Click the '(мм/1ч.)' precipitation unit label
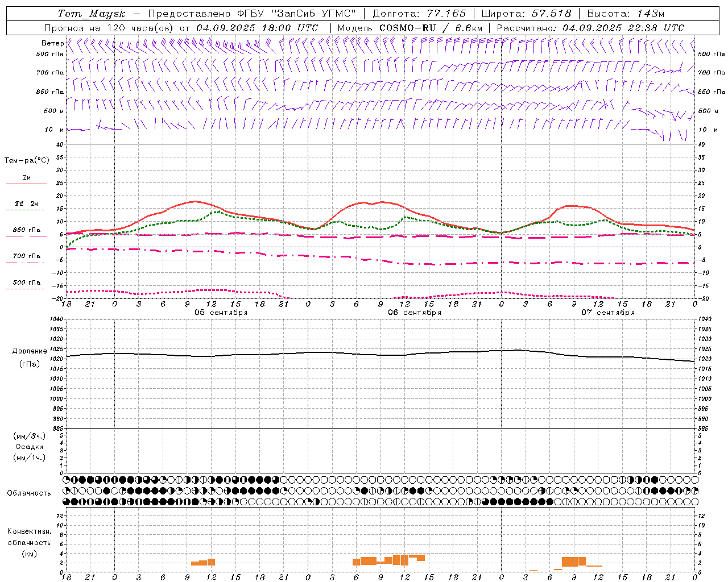This screenshot has height=582, width=728. tap(30, 458)
